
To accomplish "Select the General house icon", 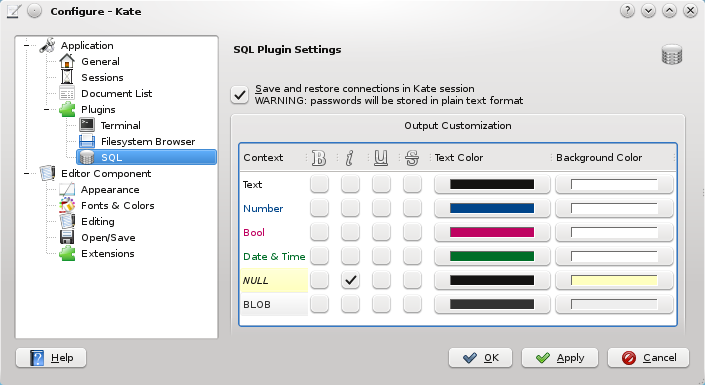I will [x=67, y=61].
